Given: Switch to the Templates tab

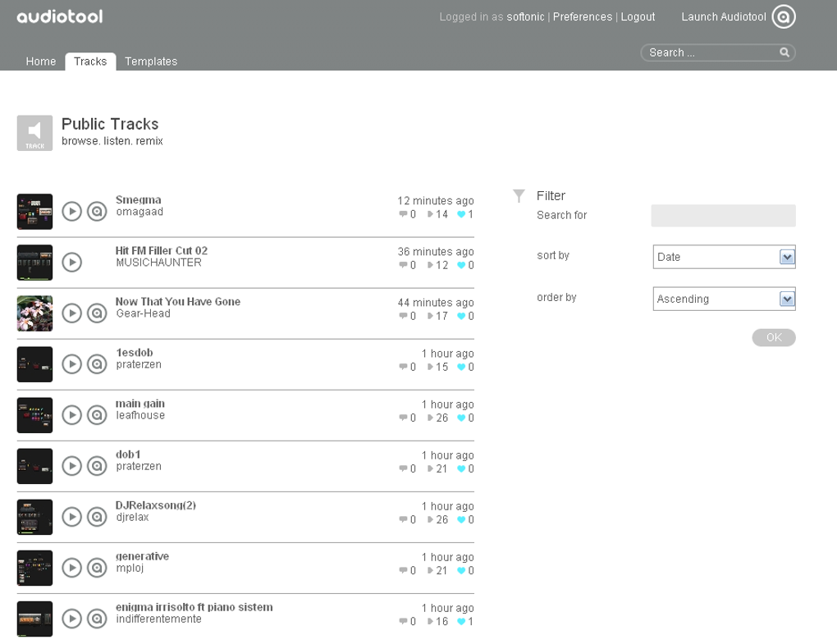Looking at the screenshot, I should 151,61.
